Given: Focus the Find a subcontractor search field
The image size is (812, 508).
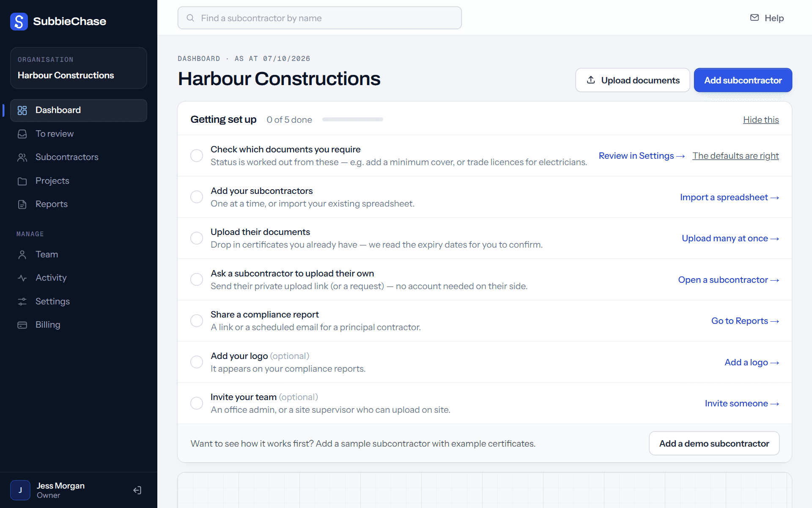Looking at the screenshot, I should click(x=320, y=18).
